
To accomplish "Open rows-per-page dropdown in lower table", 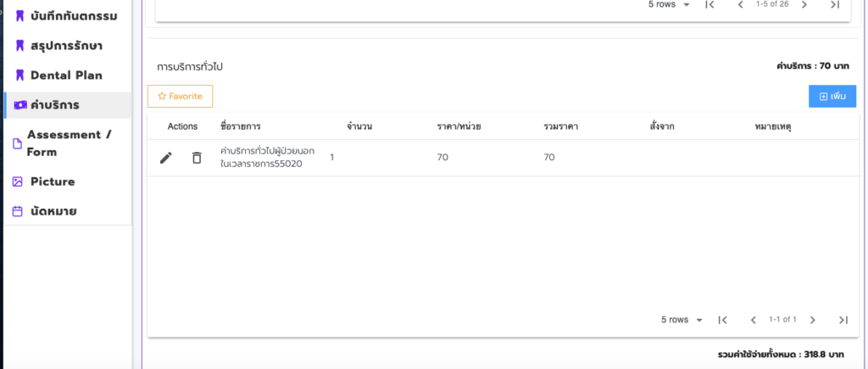I will [x=682, y=320].
